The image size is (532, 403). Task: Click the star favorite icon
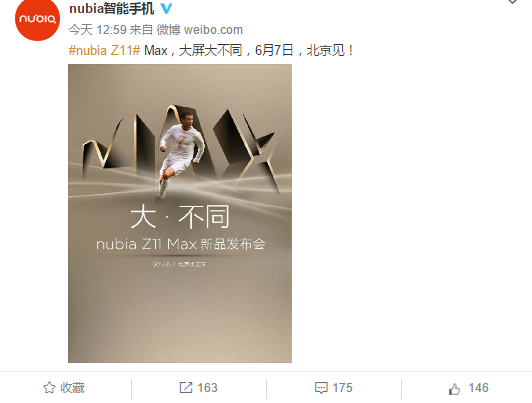coord(49,388)
